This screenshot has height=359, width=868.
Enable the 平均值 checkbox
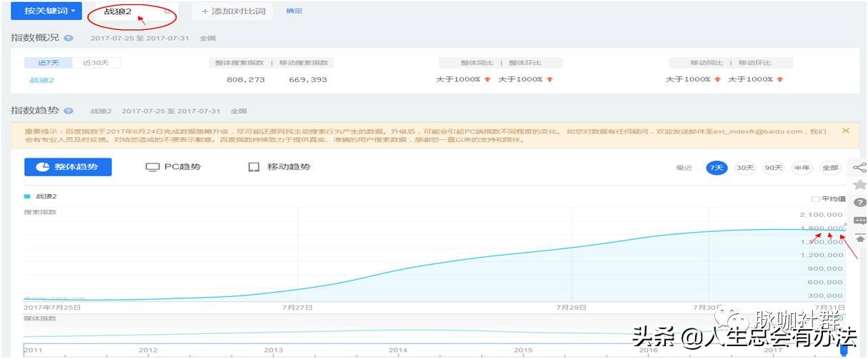(815, 199)
